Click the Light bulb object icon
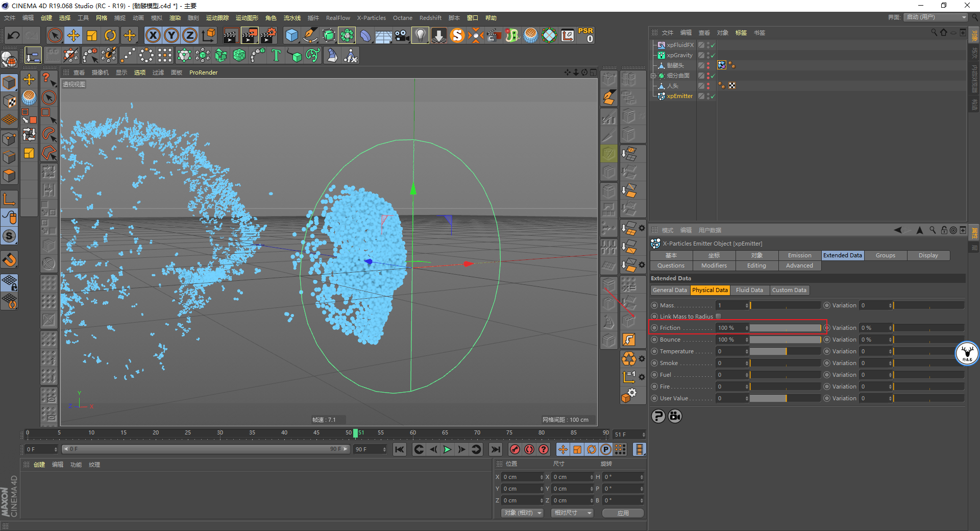This screenshot has height=531, width=980. (x=420, y=35)
